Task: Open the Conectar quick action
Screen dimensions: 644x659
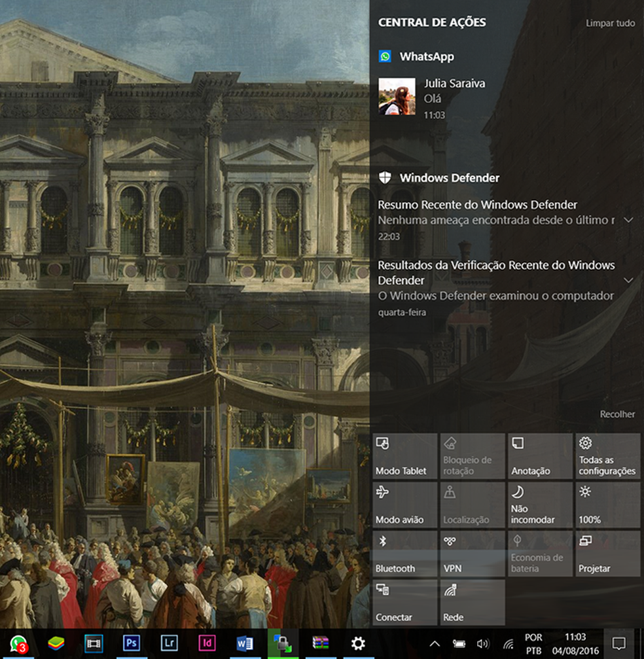Action: click(405, 602)
